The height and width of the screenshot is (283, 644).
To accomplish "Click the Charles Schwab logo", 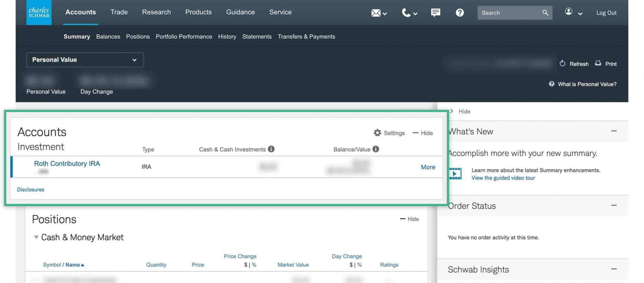I will tap(39, 13).
